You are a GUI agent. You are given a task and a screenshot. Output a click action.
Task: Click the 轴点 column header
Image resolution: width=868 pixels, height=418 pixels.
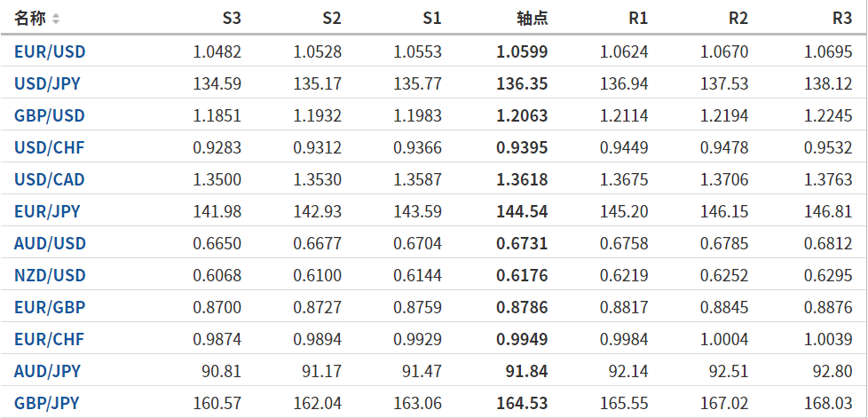pyautogui.click(x=532, y=19)
